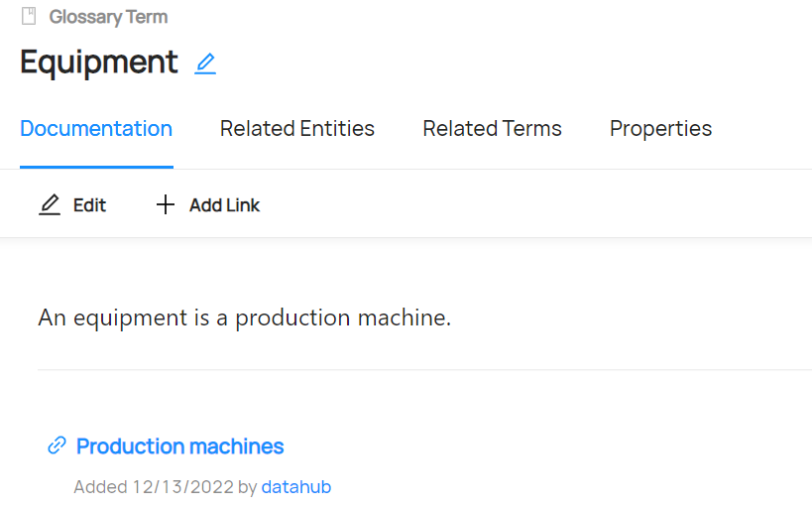Click the Equipment heading text
This screenshot has width=812, height=508.
99,62
